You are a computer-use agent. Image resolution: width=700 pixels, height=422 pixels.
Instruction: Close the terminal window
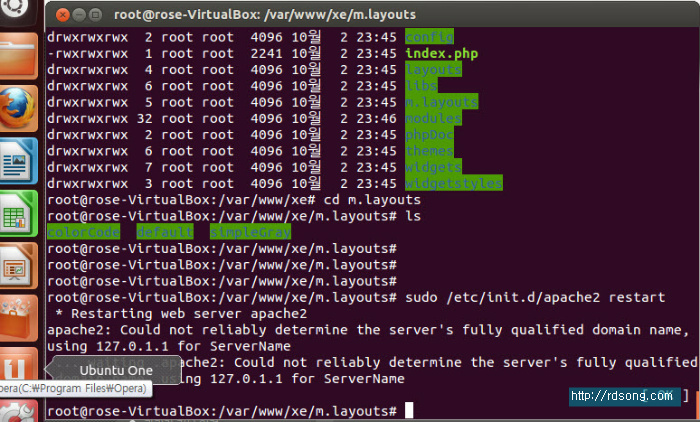[x=63, y=15]
